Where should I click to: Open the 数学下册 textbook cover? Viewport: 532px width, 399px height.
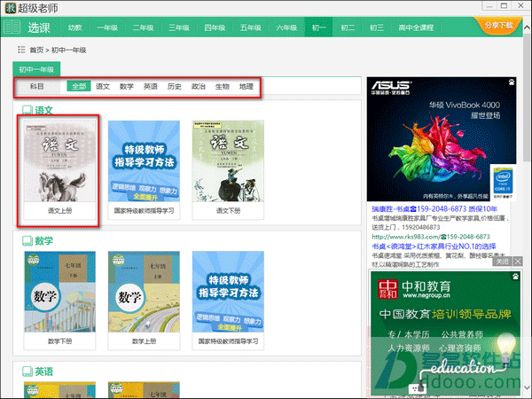pos(59,292)
